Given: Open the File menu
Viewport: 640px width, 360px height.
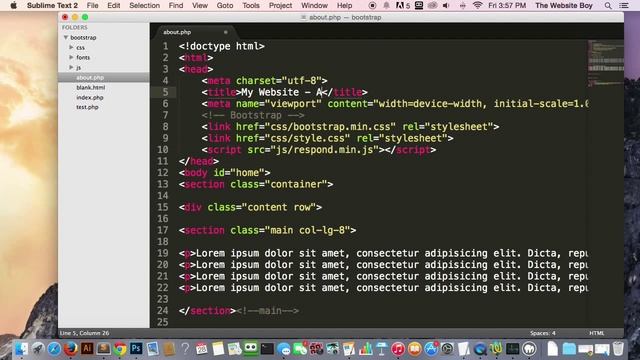Looking at the screenshot, I should click(92, 6).
